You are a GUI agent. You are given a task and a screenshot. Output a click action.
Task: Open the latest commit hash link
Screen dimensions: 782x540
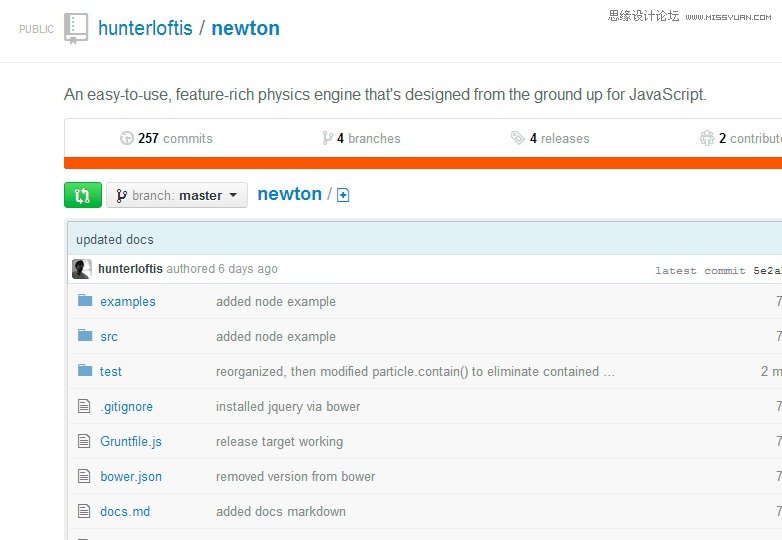pos(767,271)
